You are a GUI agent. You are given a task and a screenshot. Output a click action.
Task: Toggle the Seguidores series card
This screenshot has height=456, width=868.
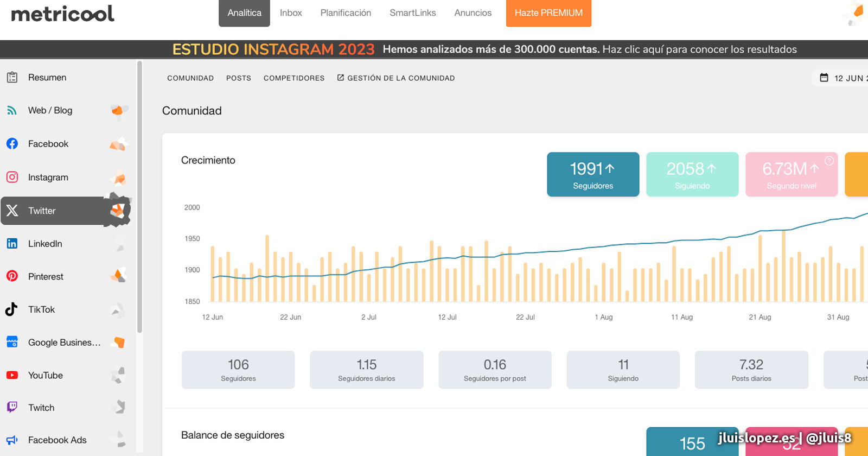coord(592,174)
